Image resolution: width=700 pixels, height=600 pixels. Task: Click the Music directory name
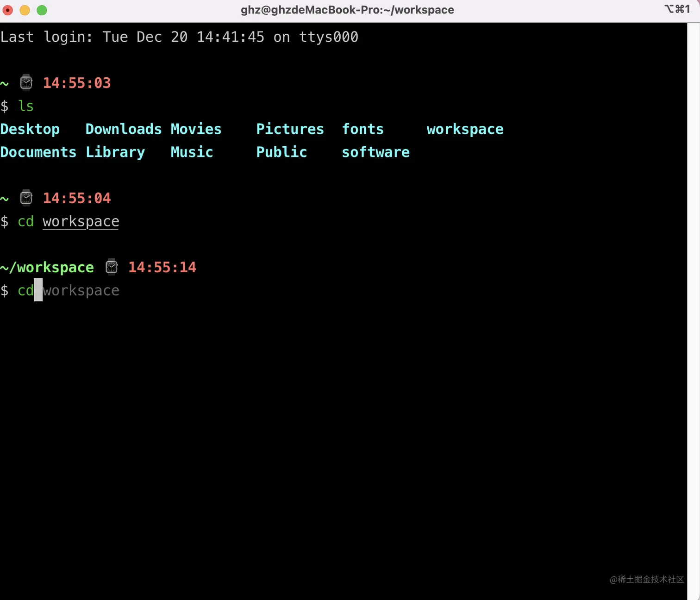192,152
